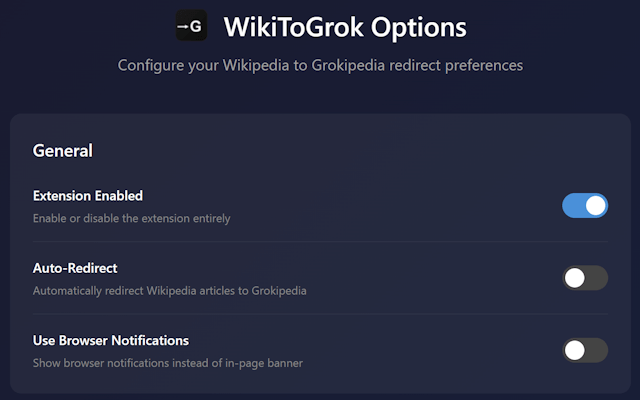Click the WikiToGrok arrow-G logo icon

click(x=191, y=27)
